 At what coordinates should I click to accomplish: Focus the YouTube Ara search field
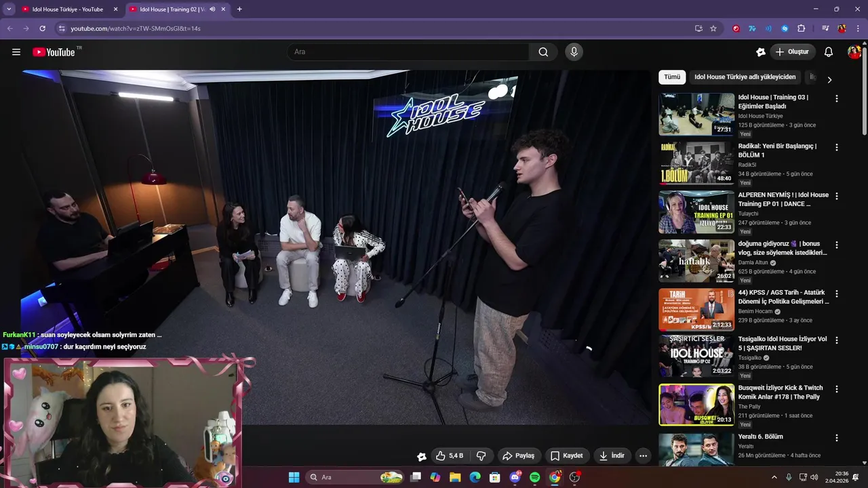pyautogui.click(x=409, y=52)
